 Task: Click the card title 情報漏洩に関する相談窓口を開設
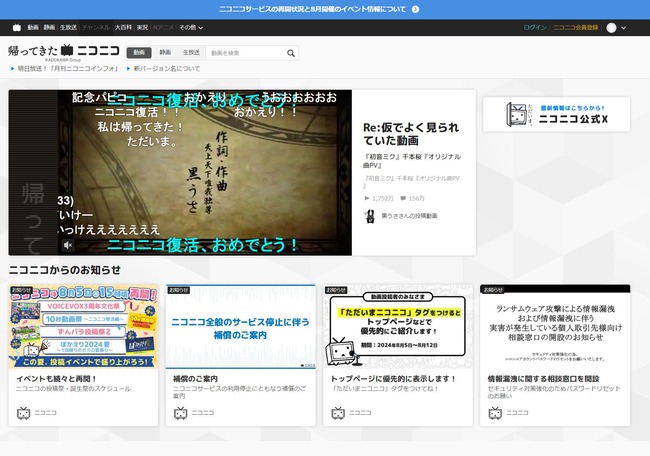click(543, 379)
